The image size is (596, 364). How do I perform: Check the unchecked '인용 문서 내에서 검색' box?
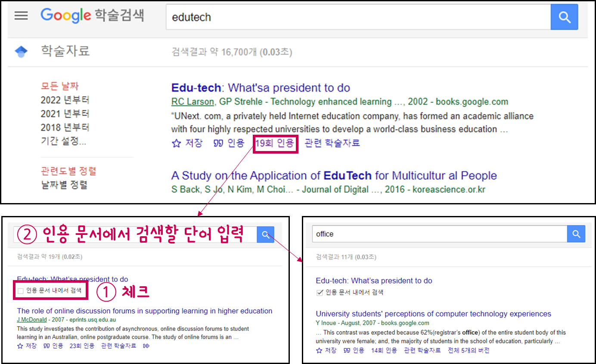20,291
